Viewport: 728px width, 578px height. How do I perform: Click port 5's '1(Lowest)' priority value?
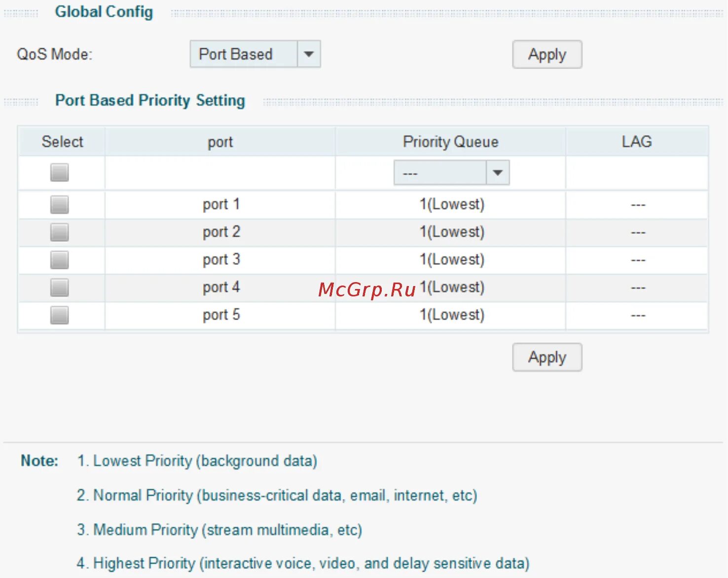[452, 315]
